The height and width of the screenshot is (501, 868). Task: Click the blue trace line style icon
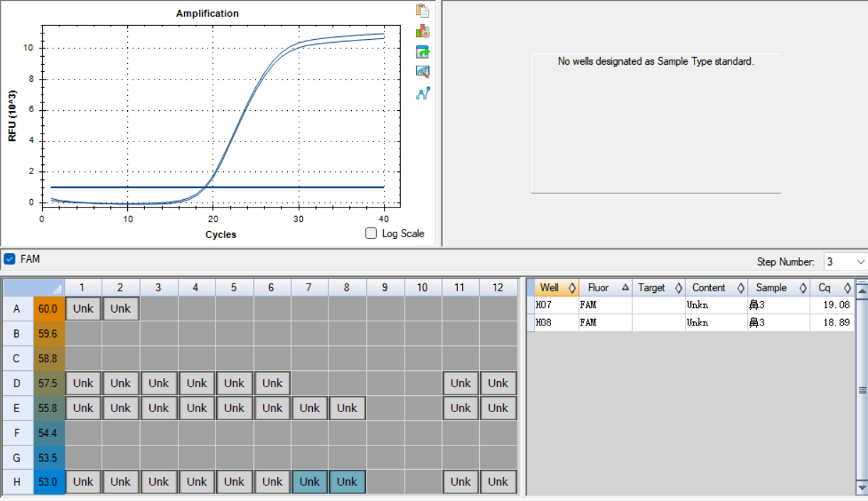click(423, 92)
